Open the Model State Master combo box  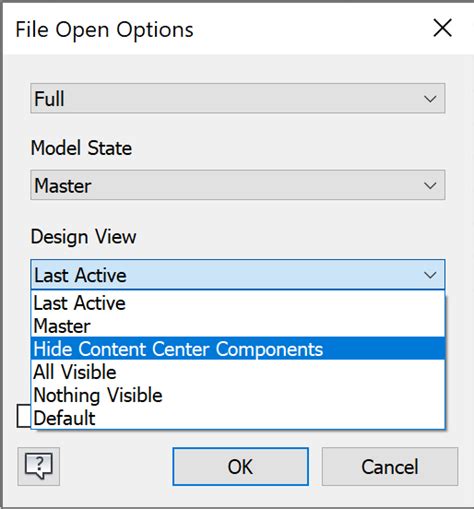pos(238,185)
